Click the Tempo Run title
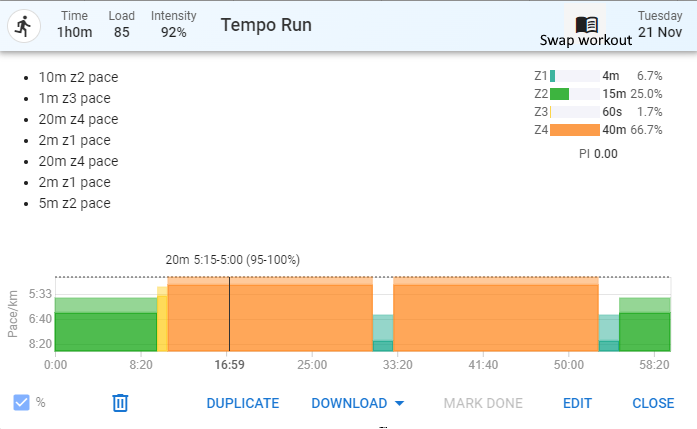Image resolution: width=697 pixels, height=429 pixels. [x=266, y=25]
